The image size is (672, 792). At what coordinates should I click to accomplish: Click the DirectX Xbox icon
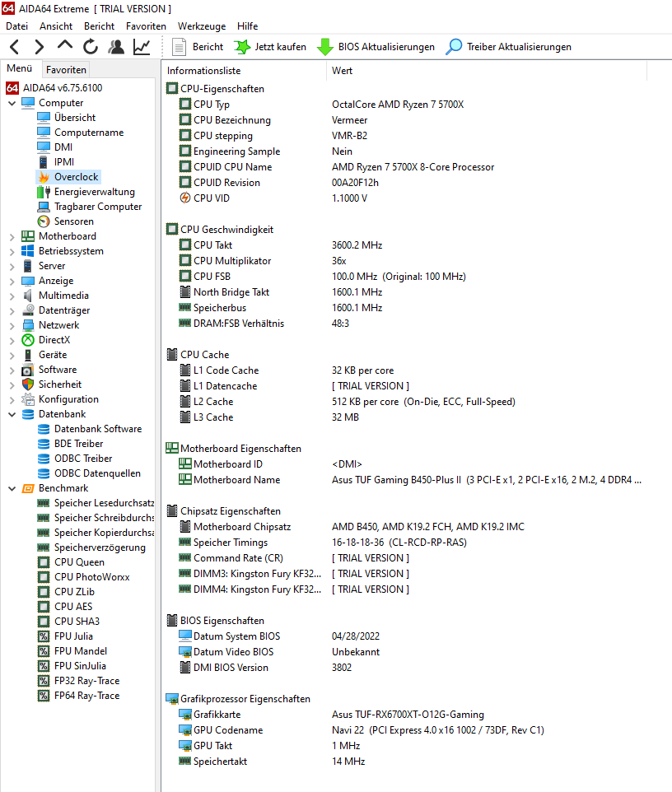coord(28,340)
